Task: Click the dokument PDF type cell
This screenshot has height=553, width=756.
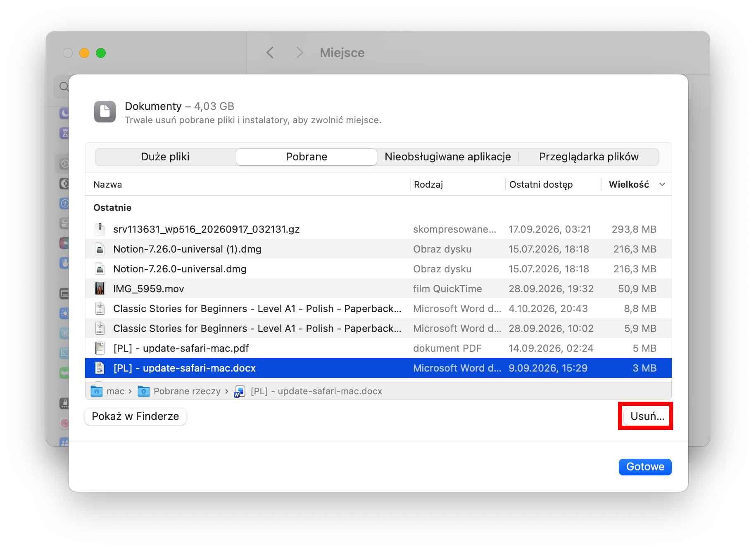Action: click(447, 348)
